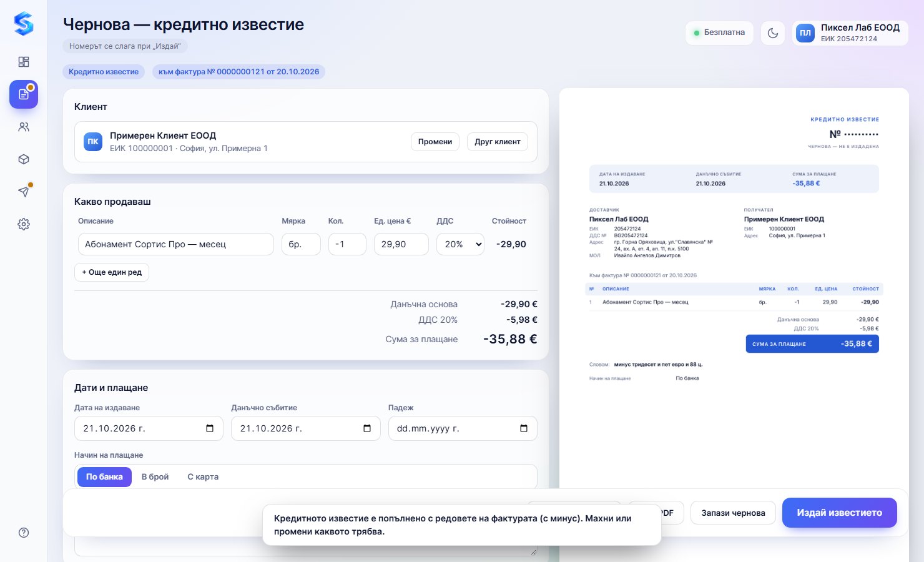Click the blue СУМА ЗА ПЛАЩАНЕ box in preview
This screenshot has width=924, height=562.
pos(812,344)
